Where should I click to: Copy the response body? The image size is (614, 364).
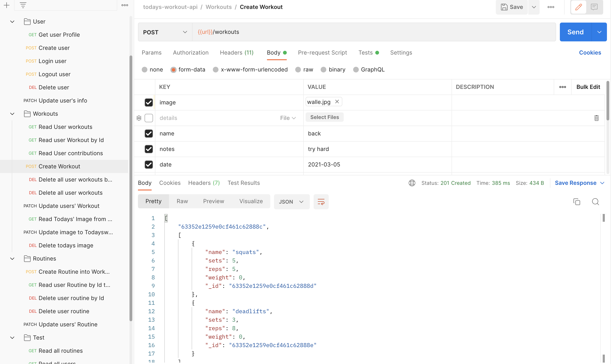click(x=577, y=202)
